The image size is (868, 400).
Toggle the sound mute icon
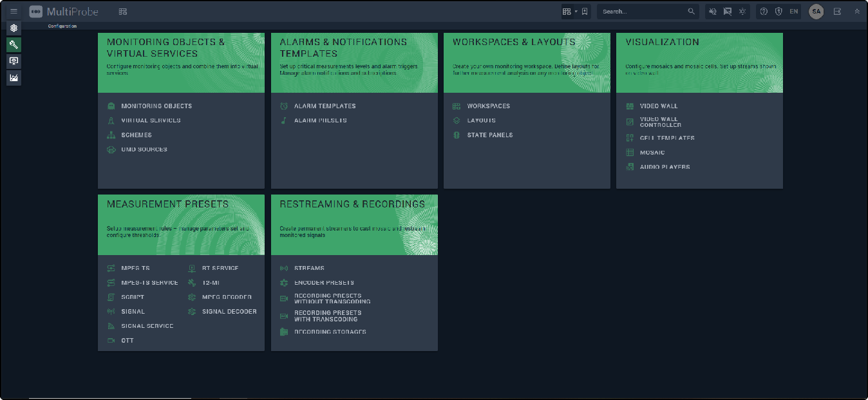pos(712,12)
